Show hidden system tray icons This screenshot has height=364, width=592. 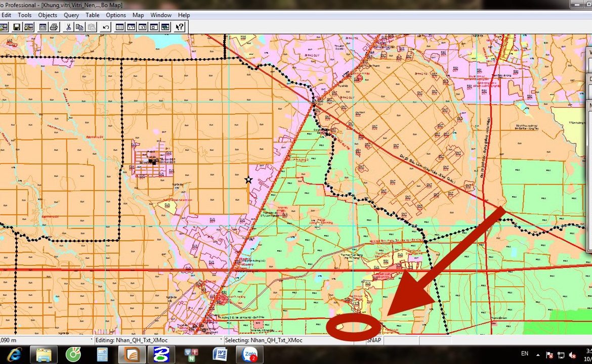tap(538, 355)
